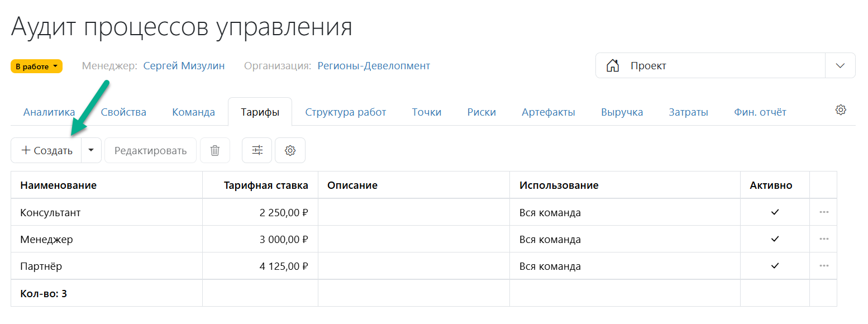
Task: Click Вся команда in Партнёр row
Action: click(x=550, y=266)
